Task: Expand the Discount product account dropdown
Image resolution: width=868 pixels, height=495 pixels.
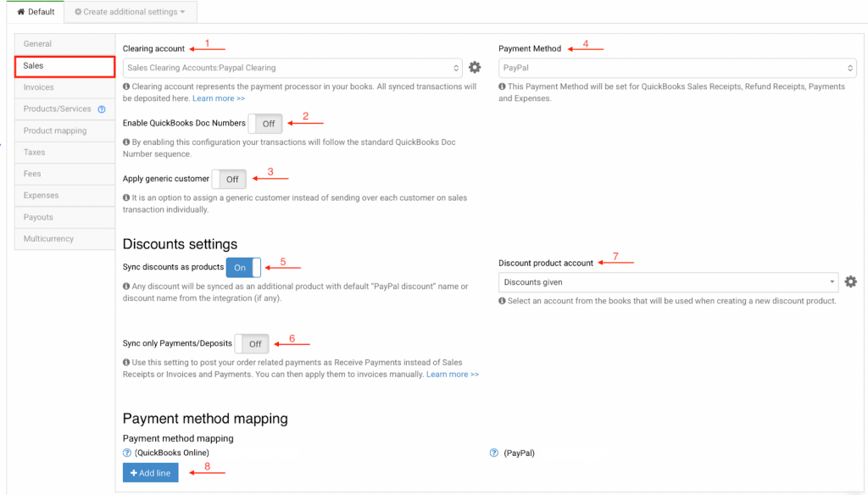Action: coord(668,282)
